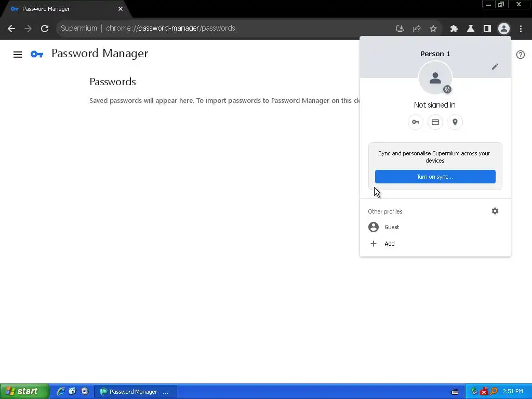Open addresses via location pin icon
Viewport: 532px width, 399px height.
[455, 122]
